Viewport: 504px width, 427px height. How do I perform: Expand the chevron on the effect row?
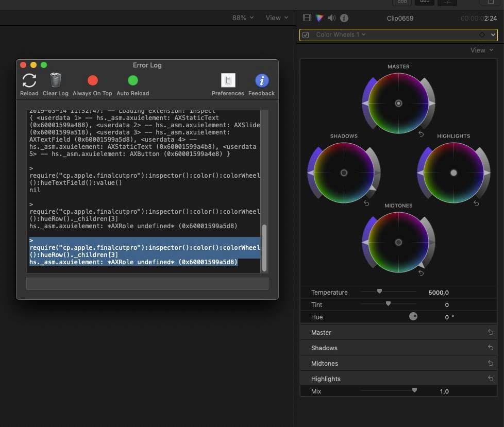[x=494, y=35]
